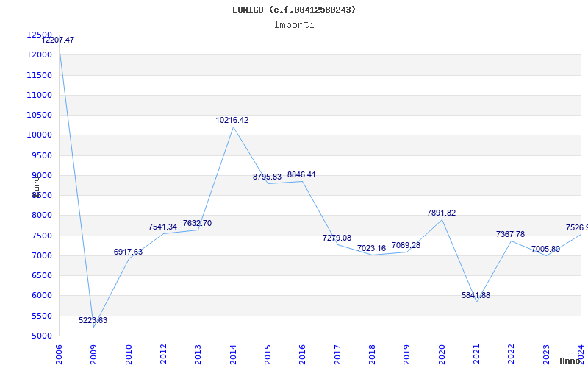The height and width of the screenshot is (368, 588).
Task: Click the 5223.63 data label
Action: tap(93, 320)
